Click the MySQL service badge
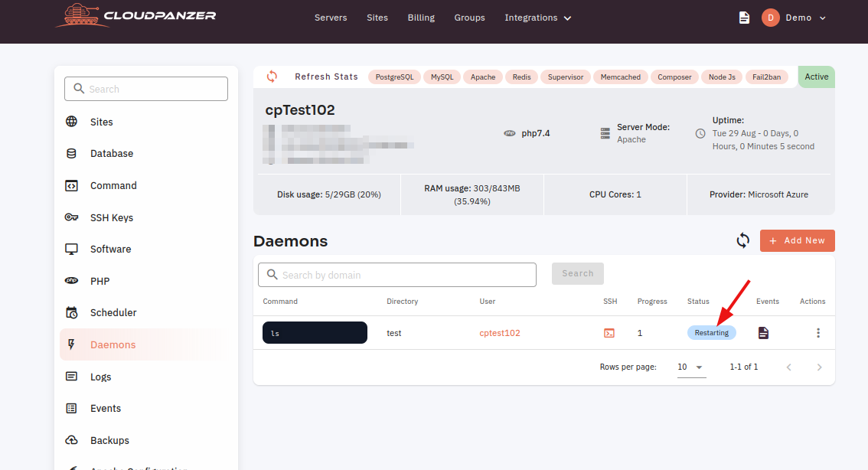This screenshot has width=868, height=470. click(x=442, y=77)
